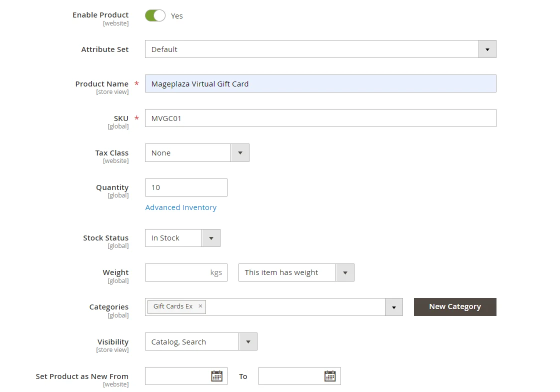Click the Yes label beside the toggle
Image resolution: width=560 pixels, height=392 pixels.
tap(177, 16)
